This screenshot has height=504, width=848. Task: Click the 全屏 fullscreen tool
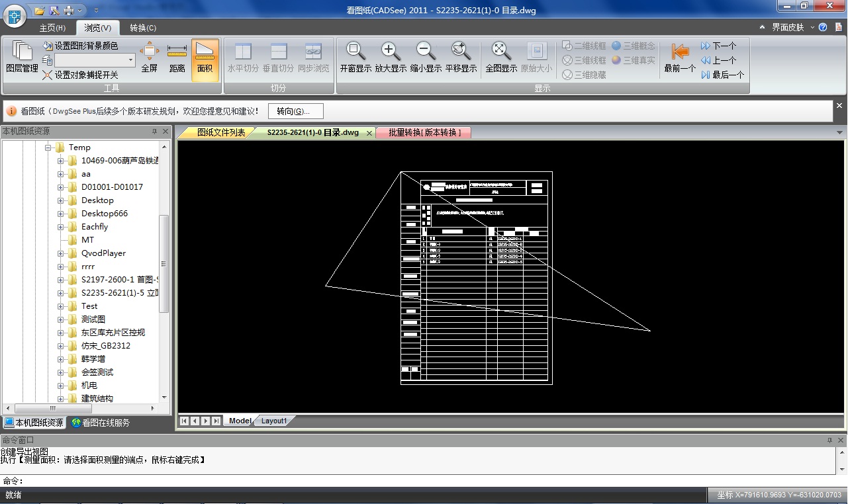click(x=150, y=58)
